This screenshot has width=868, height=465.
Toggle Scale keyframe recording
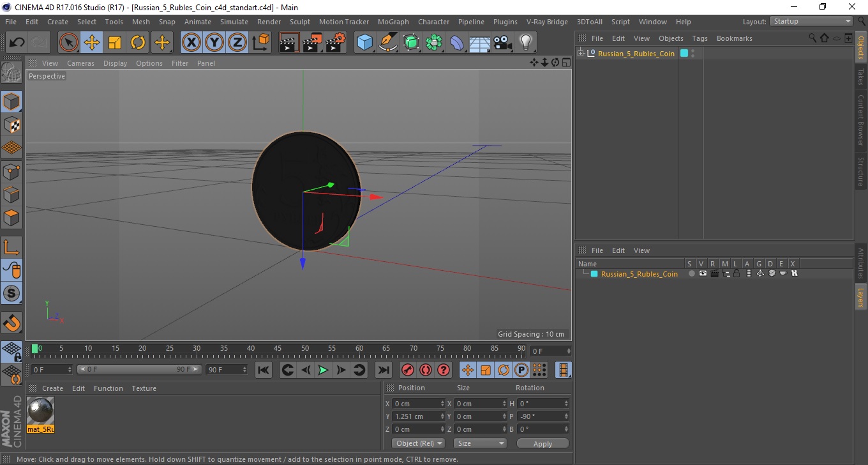(x=486, y=370)
